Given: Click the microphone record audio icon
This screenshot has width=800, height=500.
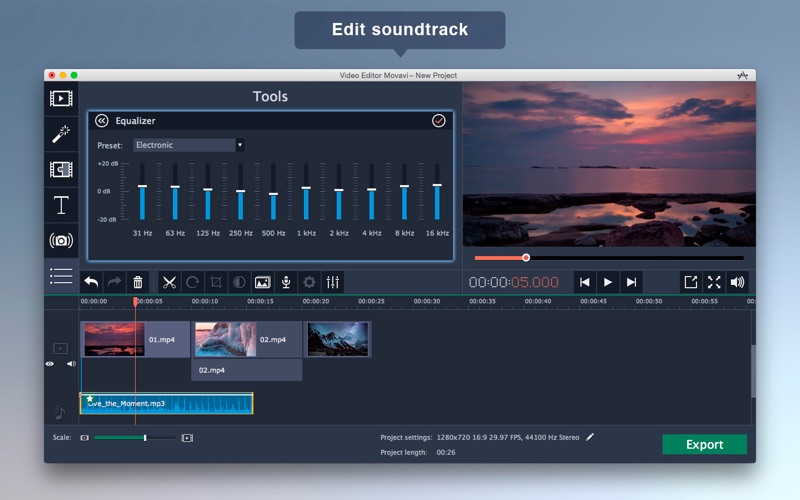Looking at the screenshot, I should tap(286, 283).
